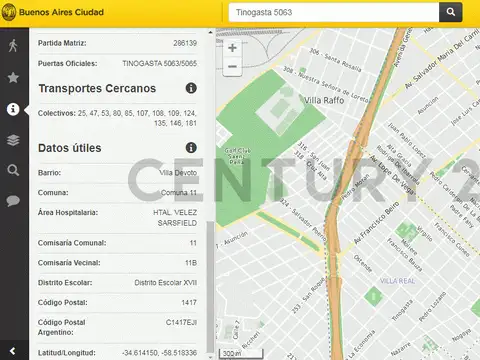Open the favorites star icon
The height and width of the screenshot is (360, 480).
(13, 77)
